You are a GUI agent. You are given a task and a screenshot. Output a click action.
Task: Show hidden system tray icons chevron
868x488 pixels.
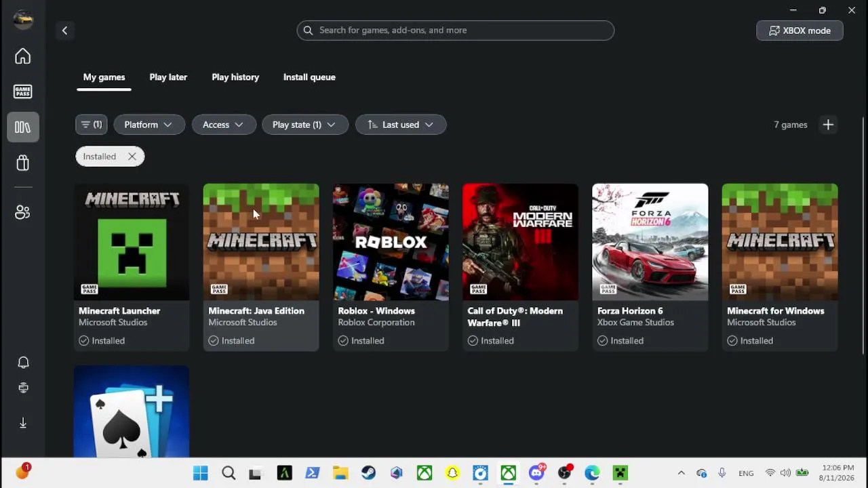pos(682,473)
